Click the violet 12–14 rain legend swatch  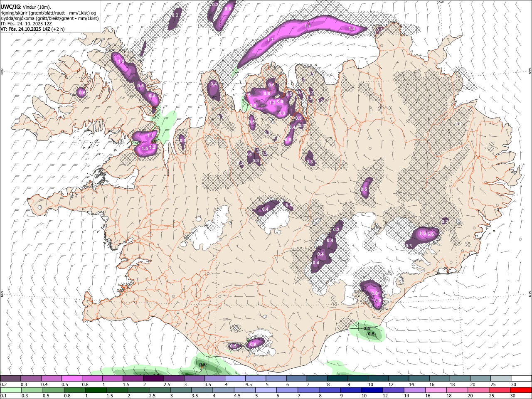(394, 390)
